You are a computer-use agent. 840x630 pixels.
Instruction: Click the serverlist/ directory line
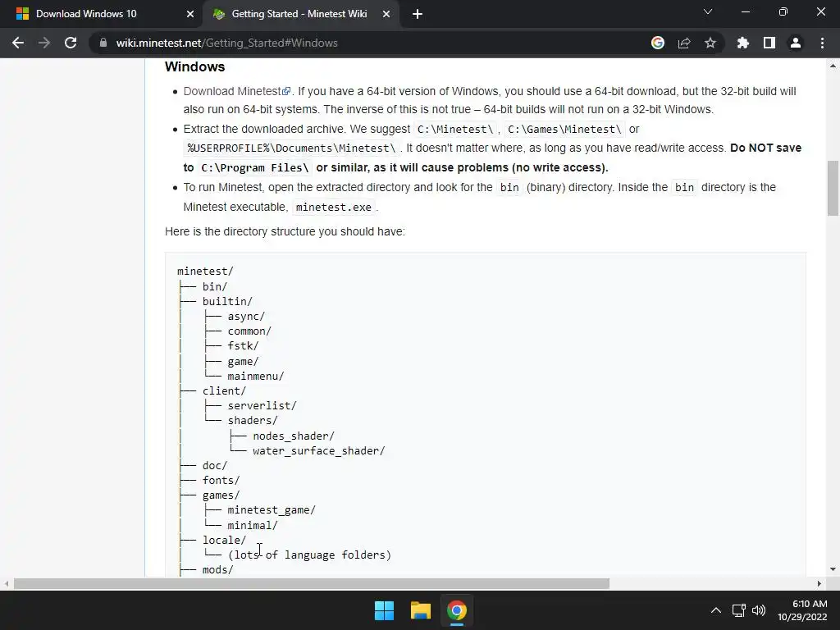(x=262, y=406)
